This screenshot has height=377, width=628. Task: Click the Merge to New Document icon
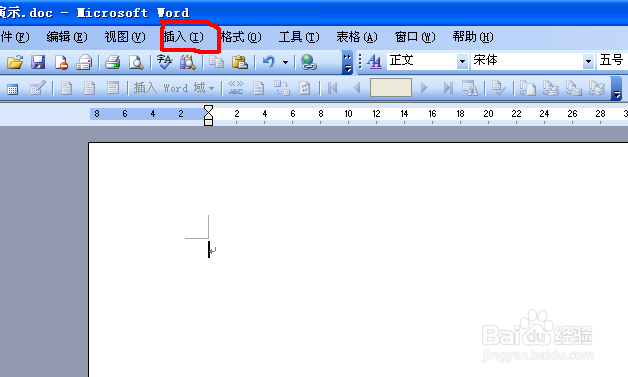click(x=527, y=88)
